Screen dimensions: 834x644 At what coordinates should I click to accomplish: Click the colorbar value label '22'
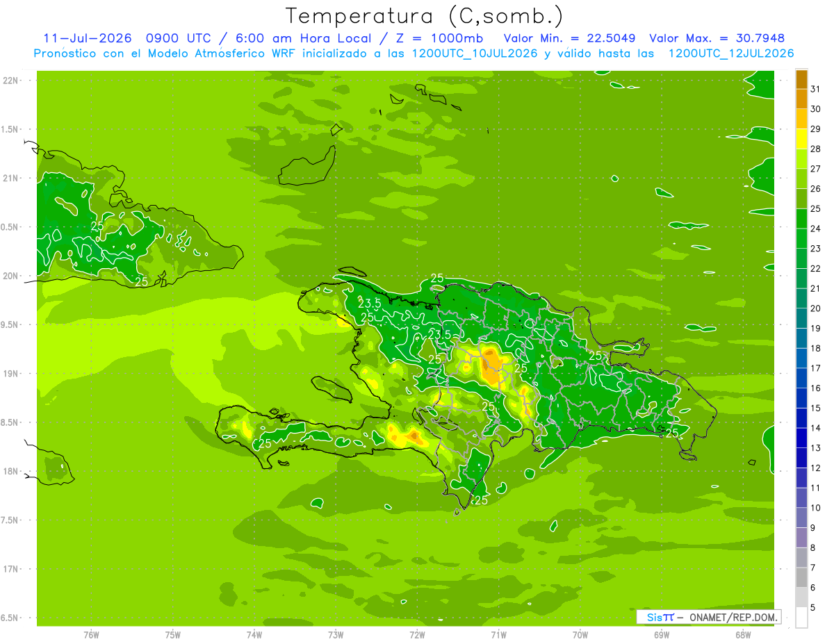pyautogui.click(x=816, y=269)
